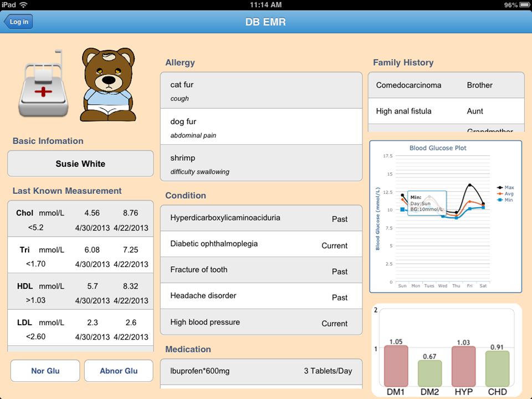The image size is (532, 399).
Task: Tap the DM1 risk bar
Action: click(x=396, y=366)
